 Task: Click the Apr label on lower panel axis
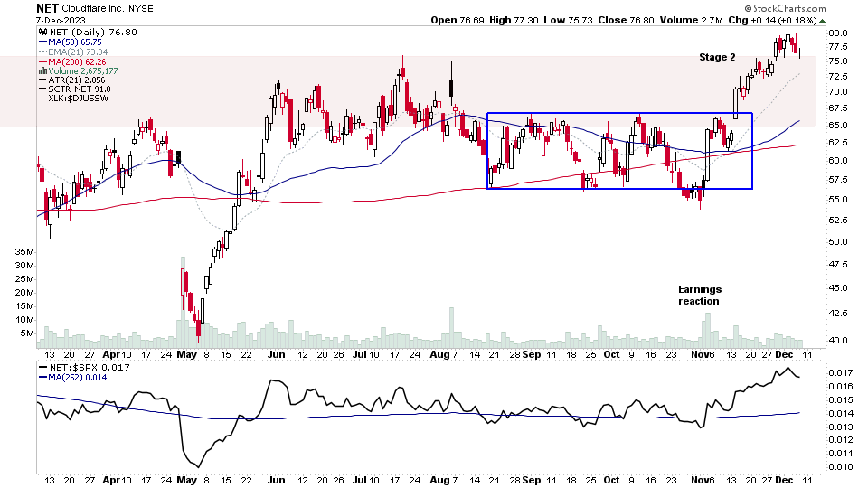[111, 480]
